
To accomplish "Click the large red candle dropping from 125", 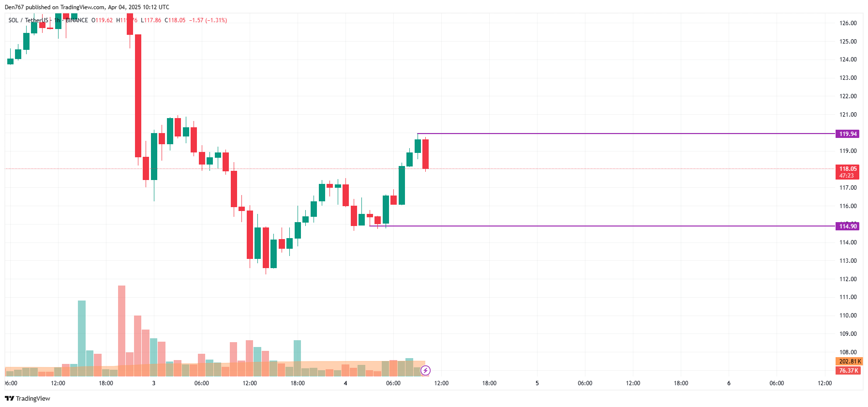I will click(x=138, y=96).
